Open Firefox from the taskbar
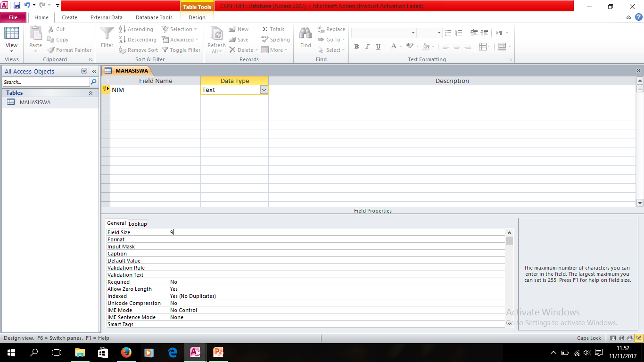The width and height of the screenshot is (644, 362). click(x=126, y=352)
